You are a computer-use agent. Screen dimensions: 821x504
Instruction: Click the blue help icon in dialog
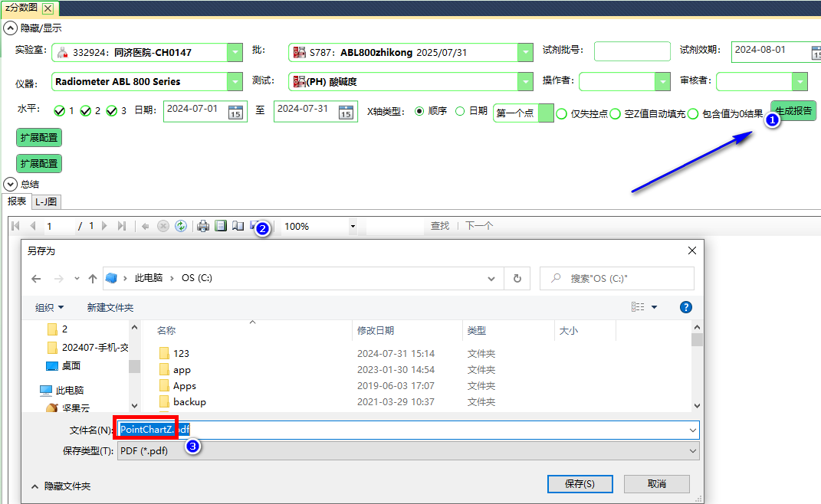pos(686,307)
